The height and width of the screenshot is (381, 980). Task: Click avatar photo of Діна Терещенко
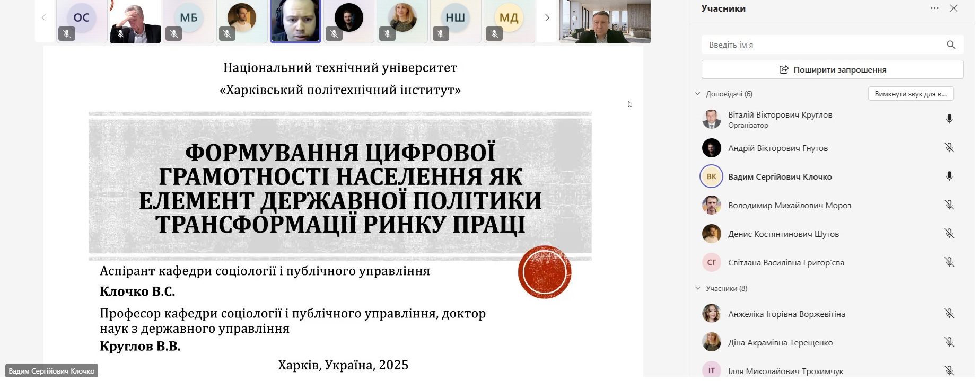click(712, 342)
